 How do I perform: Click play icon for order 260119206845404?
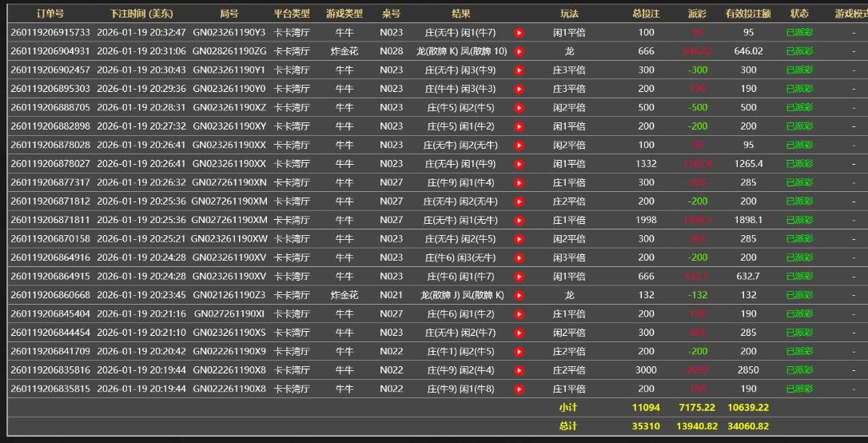click(x=519, y=314)
